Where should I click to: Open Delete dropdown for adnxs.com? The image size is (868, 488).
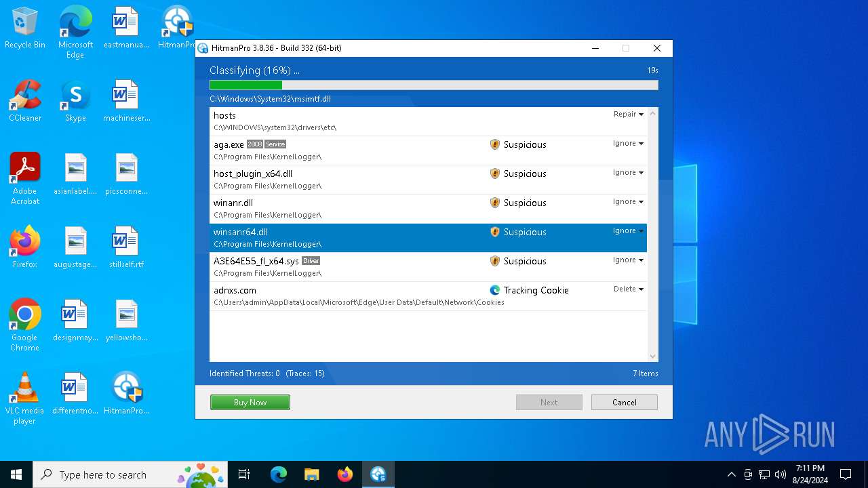coord(629,289)
